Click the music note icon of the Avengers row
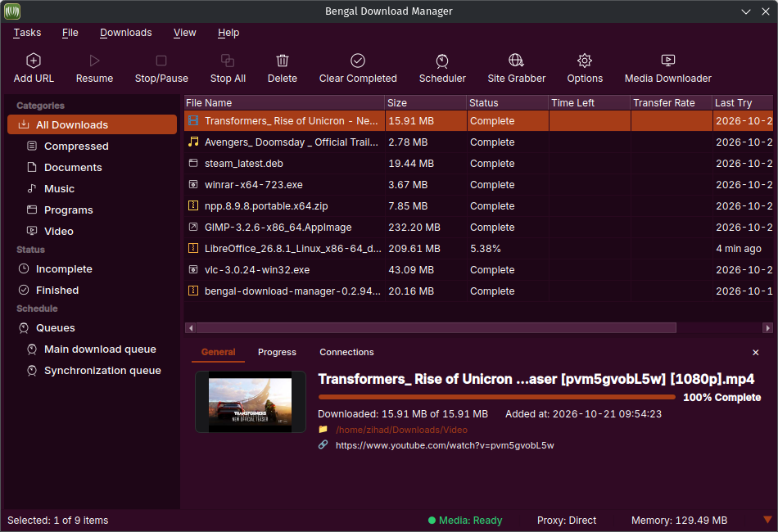778x532 pixels. click(x=193, y=142)
